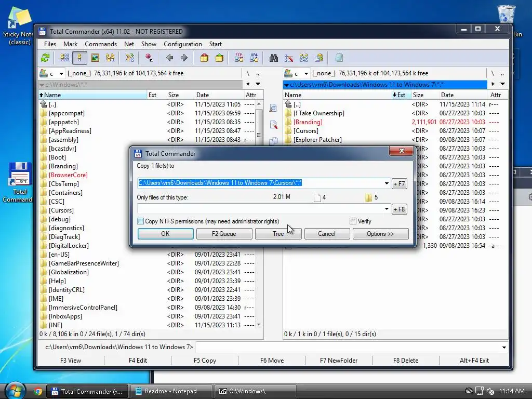Image resolution: width=532 pixels, height=399 pixels.
Task: Expand the file type filter dropdown
Action: [387, 209]
